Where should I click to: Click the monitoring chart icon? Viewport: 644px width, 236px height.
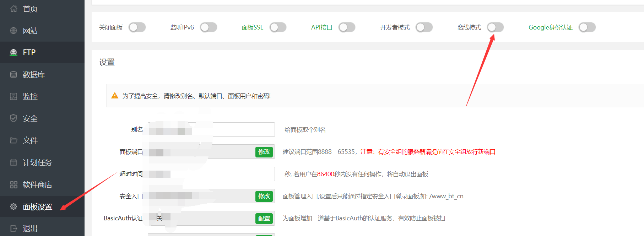pos(13,96)
